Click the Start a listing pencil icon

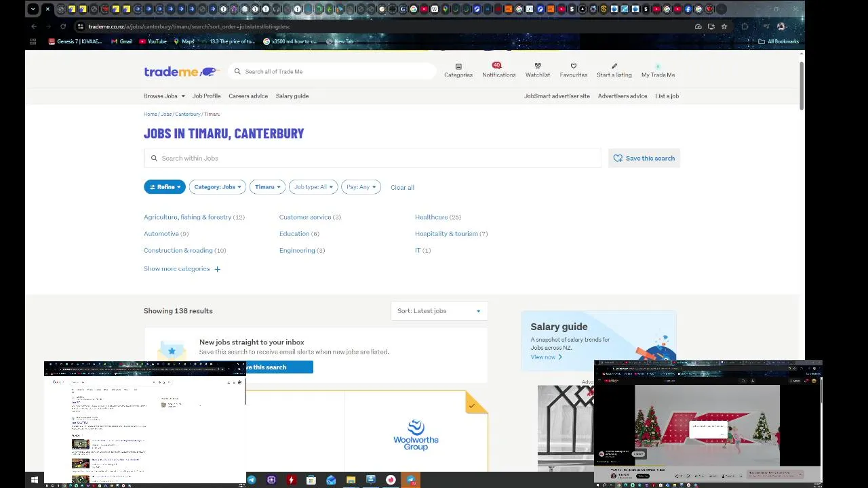[614, 66]
